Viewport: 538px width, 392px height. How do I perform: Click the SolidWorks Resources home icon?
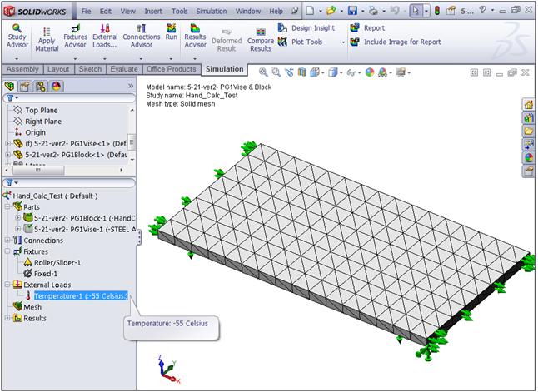tap(528, 105)
